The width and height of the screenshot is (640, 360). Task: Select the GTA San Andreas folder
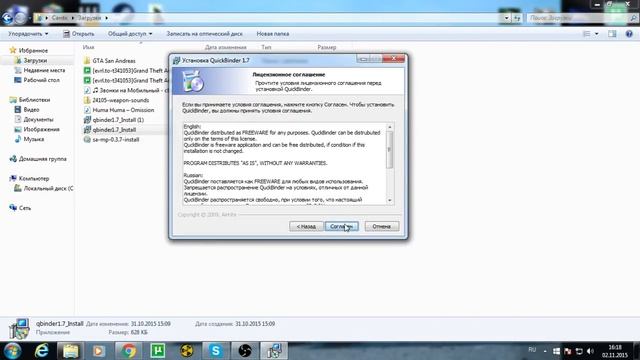tap(113, 60)
